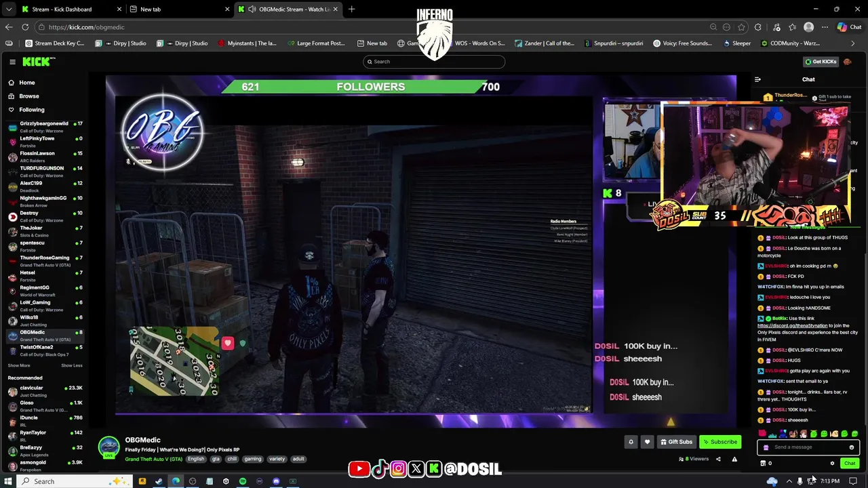Switch to the New tab browser tab
The width and height of the screenshot is (868, 488).
point(179,9)
